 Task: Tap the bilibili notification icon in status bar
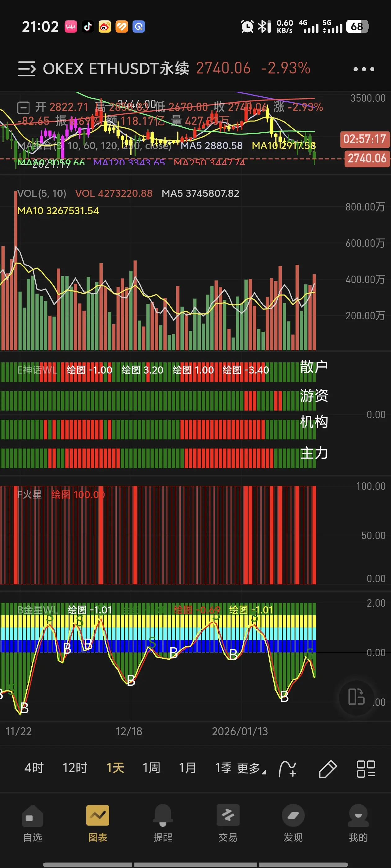(x=71, y=27)
